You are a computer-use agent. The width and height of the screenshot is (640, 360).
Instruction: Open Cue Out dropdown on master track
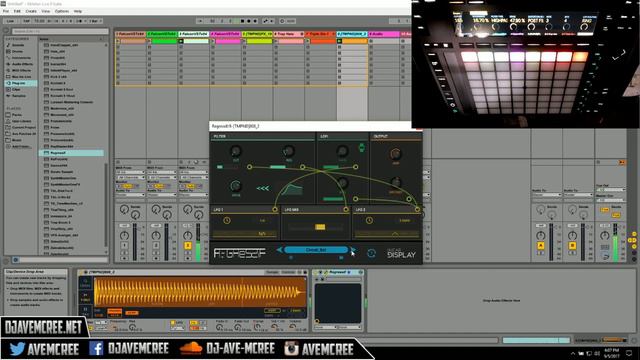tap(610, 190)
